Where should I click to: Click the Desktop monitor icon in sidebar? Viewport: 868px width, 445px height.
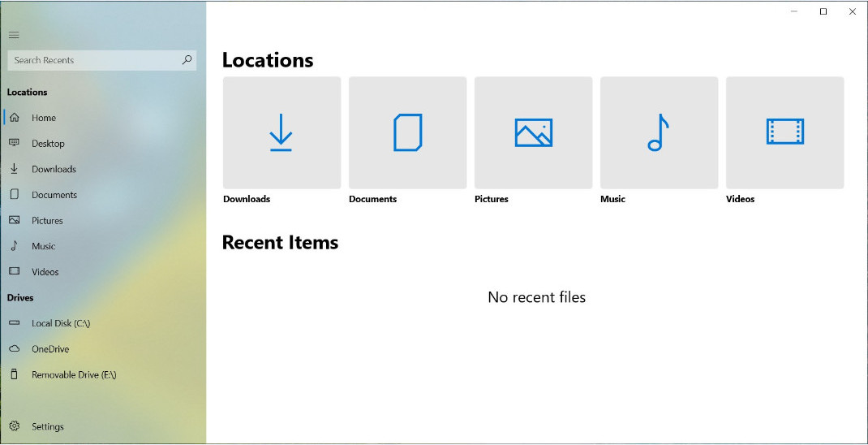[x=15, y=143]
